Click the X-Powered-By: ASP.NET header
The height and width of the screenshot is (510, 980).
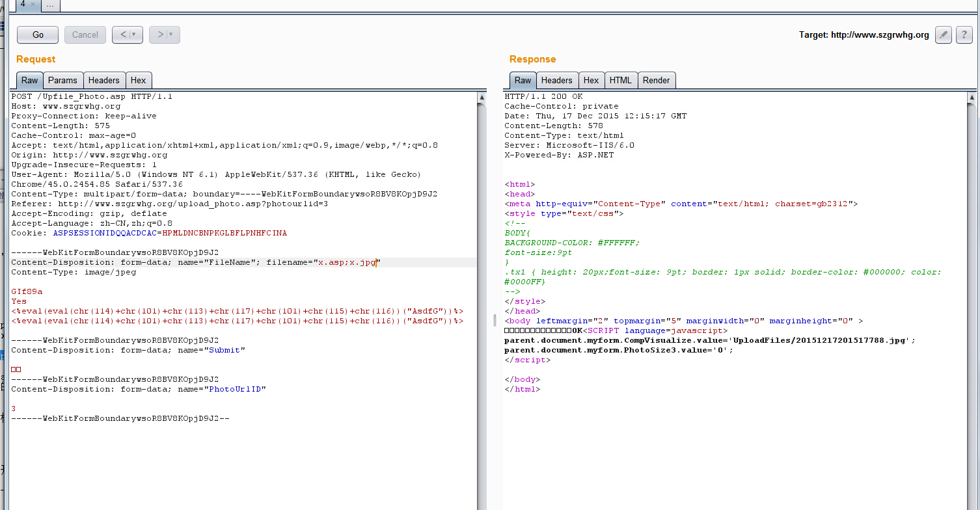tap(559, 155)
